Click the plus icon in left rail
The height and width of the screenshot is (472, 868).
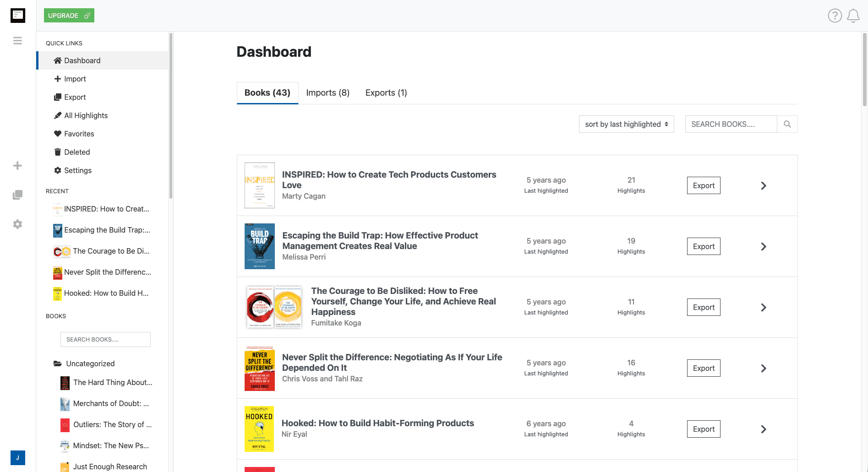(x=17, y=166)
